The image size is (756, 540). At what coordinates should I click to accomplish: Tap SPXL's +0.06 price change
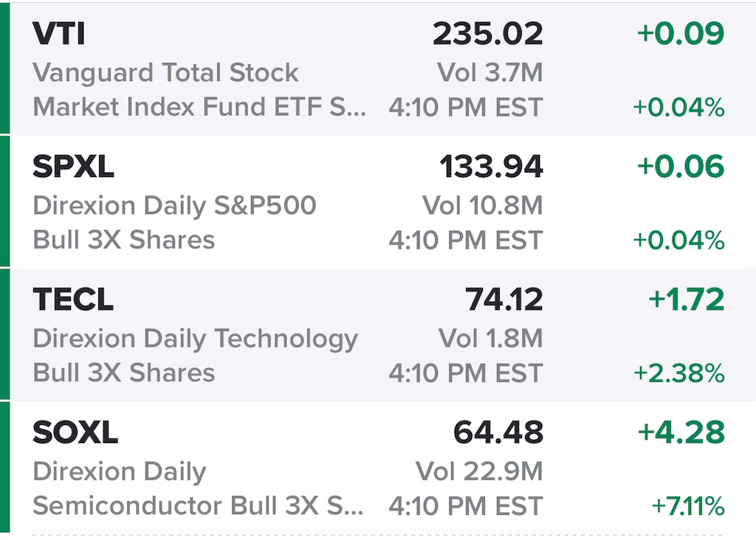pos(680,167)
